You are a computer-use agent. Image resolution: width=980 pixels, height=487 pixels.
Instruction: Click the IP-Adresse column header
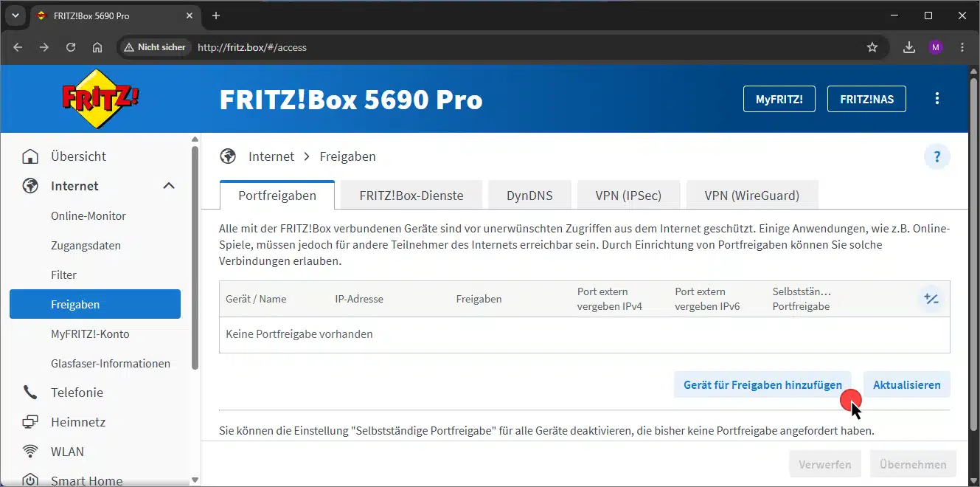pos(359,299)
